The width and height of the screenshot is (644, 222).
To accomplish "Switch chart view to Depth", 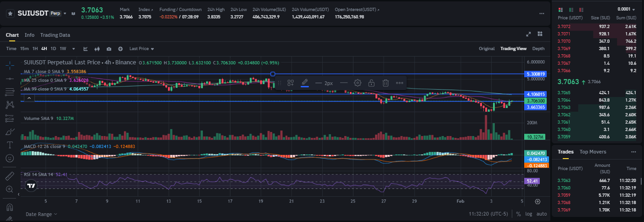I will [x=538, y=49].
